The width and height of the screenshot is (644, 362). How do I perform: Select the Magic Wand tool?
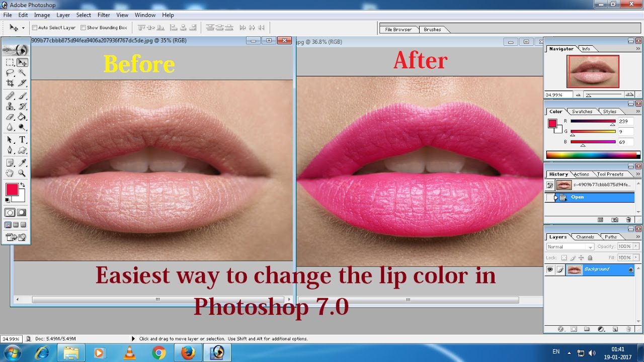(x=22, y=73)
